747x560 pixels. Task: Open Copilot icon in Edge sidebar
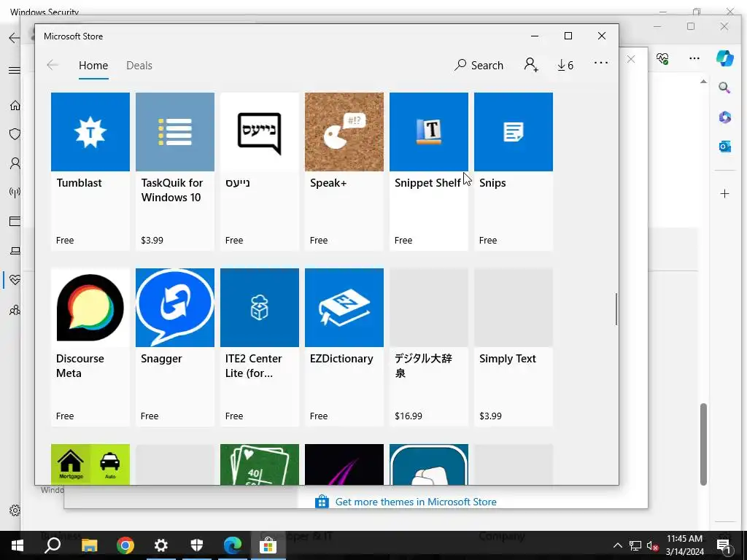click(725, 58)
